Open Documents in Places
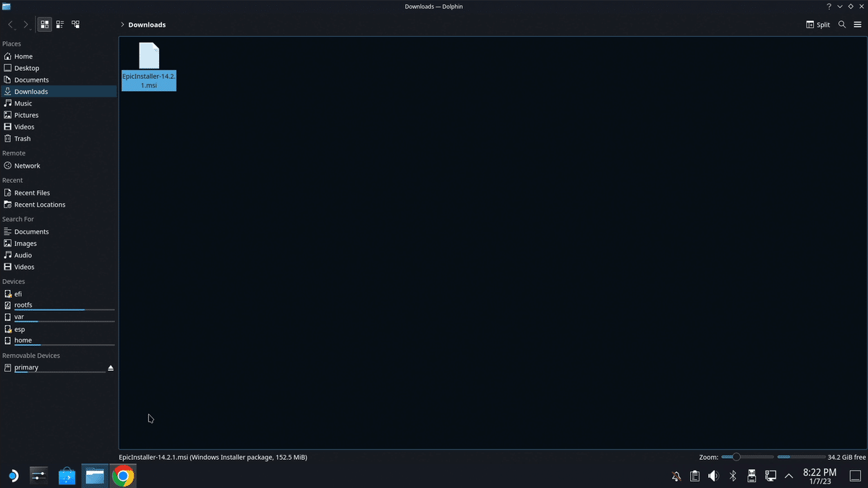Screen dimensions: 868x488 pyautogui.click(x=58, y=80)
